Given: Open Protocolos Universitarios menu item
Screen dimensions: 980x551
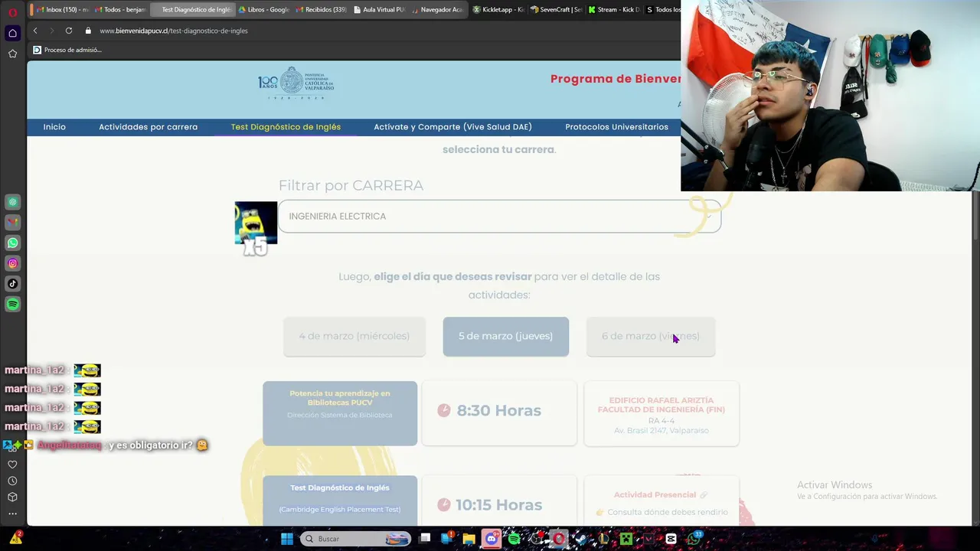Looking at the screenshot, I should (x=616, y=127).
